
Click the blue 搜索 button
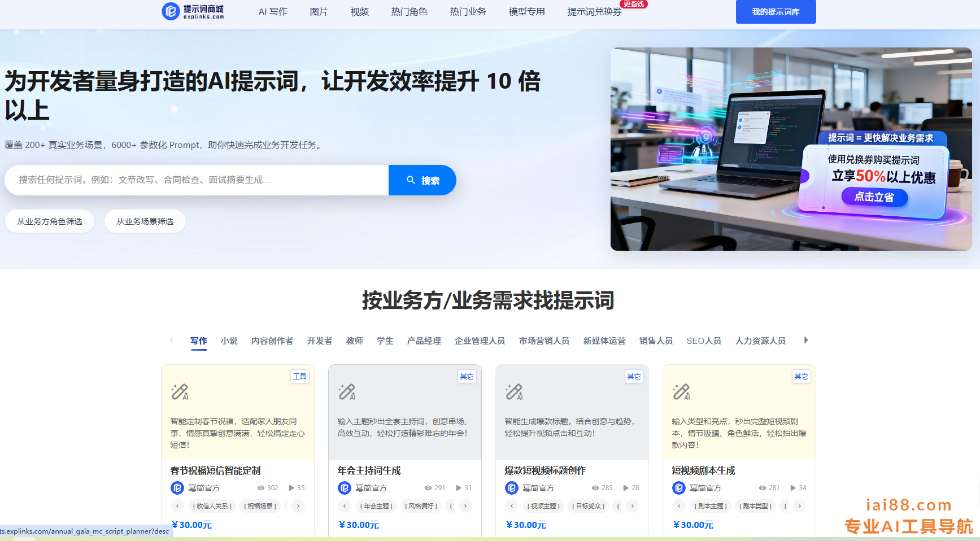click(423, 180)
